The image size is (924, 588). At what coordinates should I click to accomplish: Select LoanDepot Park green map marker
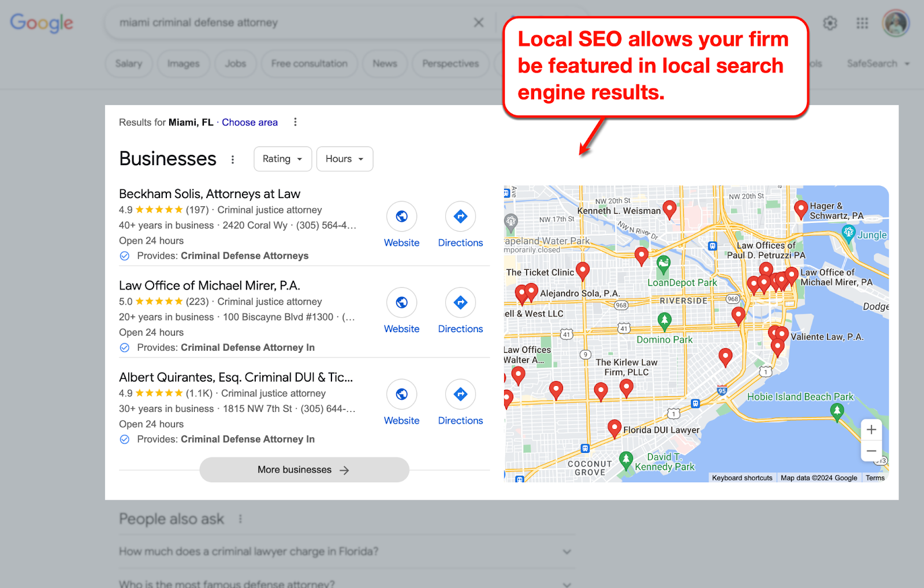click(x=664, y=265)
